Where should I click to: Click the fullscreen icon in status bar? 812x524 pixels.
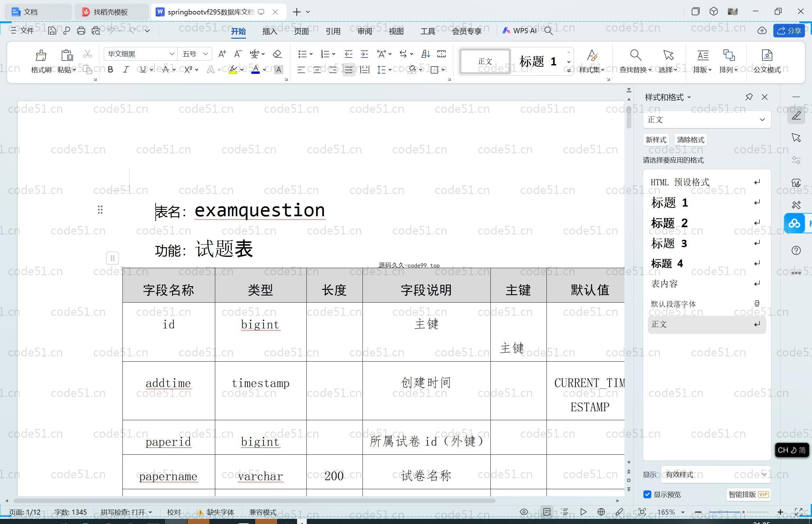point(798,512)
